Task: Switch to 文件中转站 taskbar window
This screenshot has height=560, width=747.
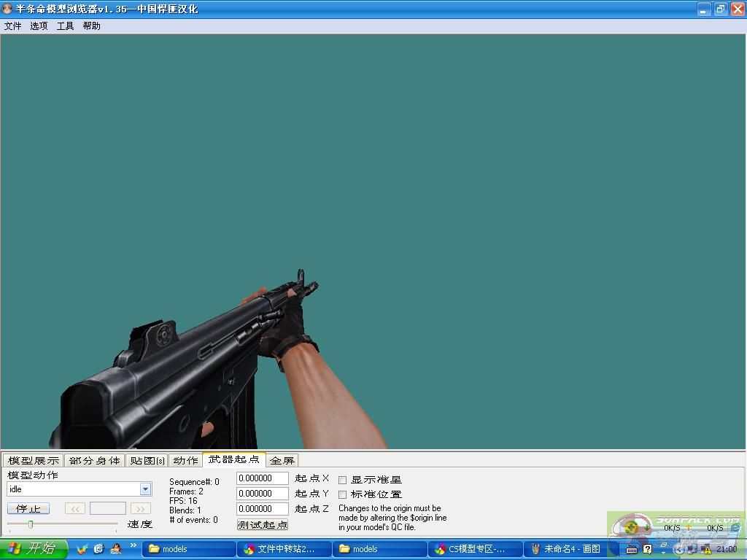Action: click(x=285, y=549)
